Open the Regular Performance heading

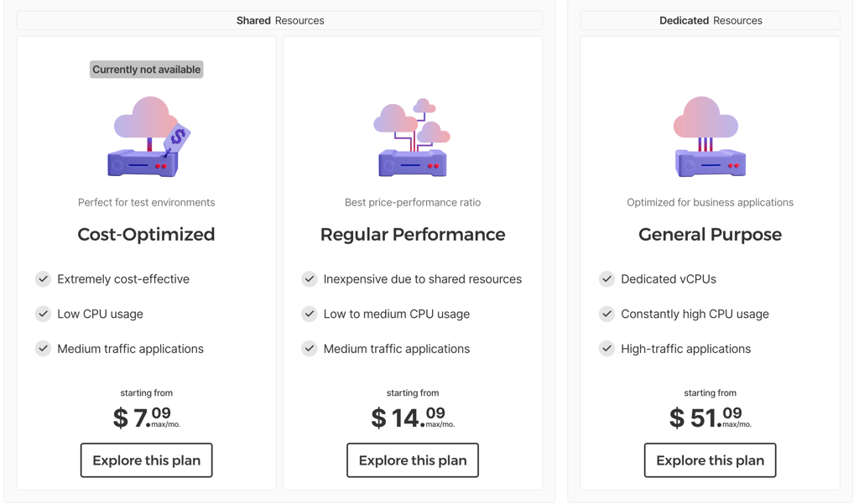[x=413, y=235]
